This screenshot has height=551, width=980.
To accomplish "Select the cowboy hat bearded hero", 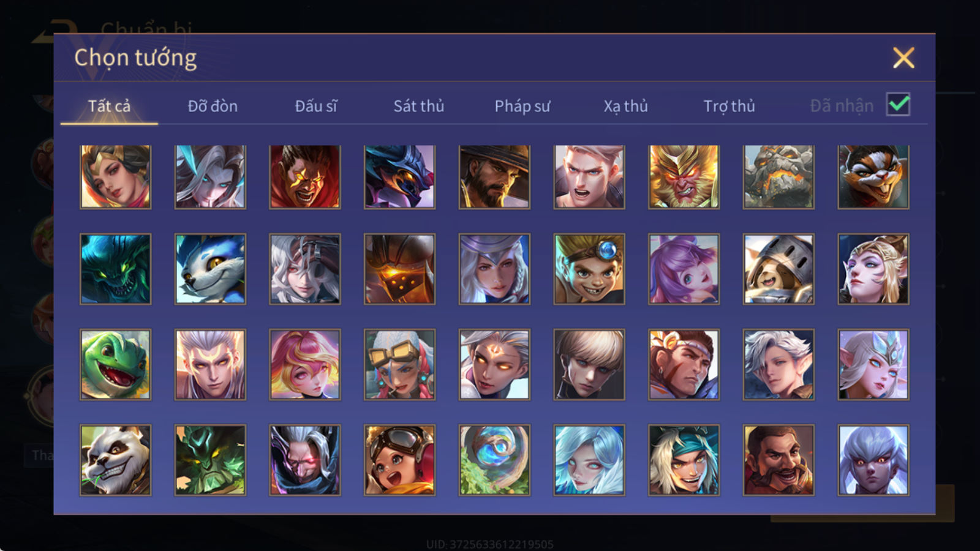I will [494, 177].
